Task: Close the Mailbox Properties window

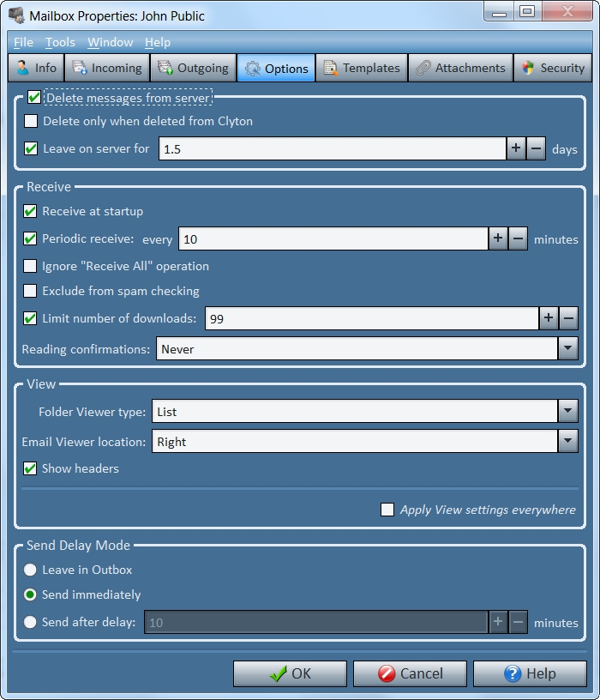Action: tap(567, 12)
